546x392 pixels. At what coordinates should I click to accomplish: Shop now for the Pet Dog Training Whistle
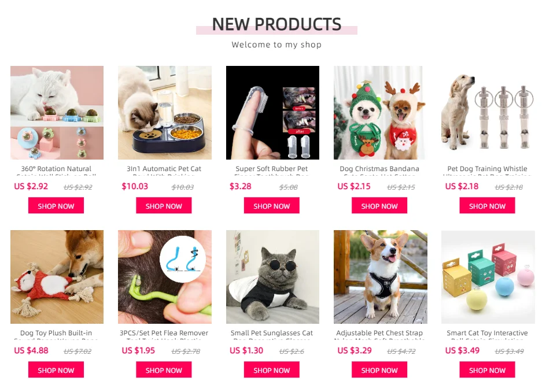(487, 206)
